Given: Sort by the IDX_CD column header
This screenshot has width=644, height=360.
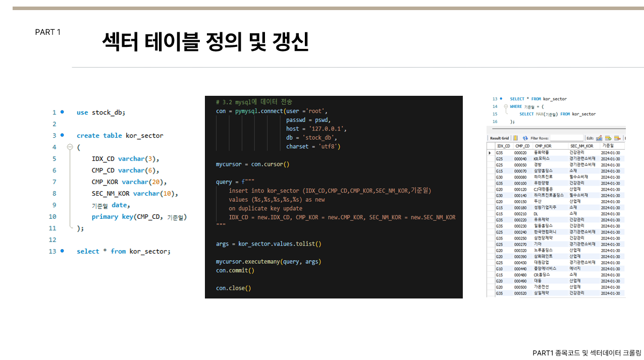Looking at the screenshot, I should click(x=504, y=146).
